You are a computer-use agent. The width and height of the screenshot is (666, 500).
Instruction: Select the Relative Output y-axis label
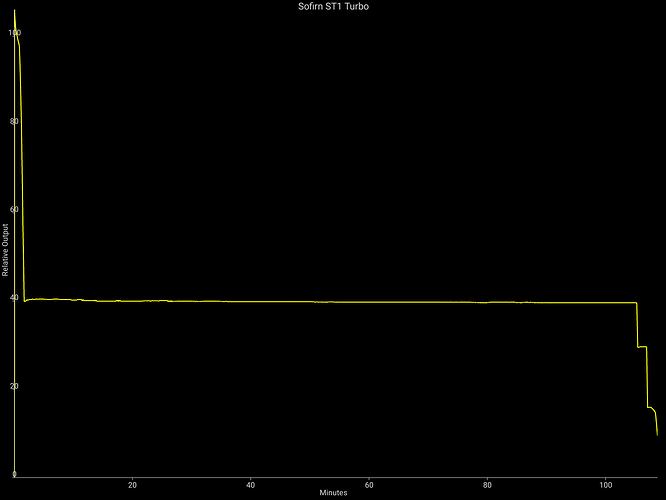point(6,250)
